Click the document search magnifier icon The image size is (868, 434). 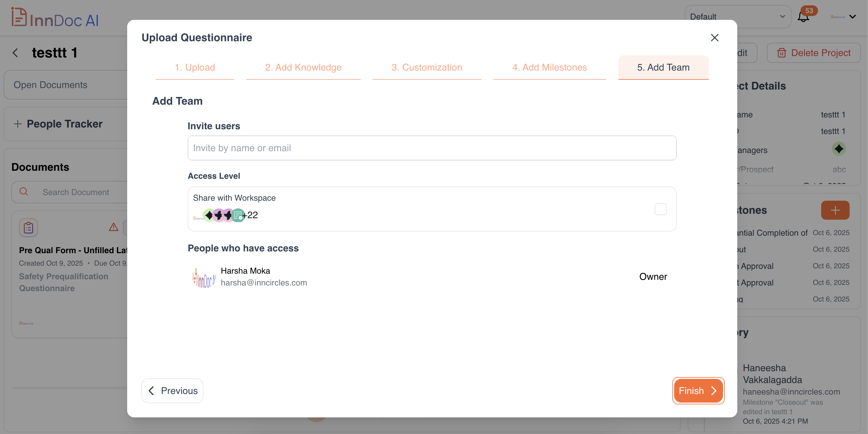click(x=24, y=192)
